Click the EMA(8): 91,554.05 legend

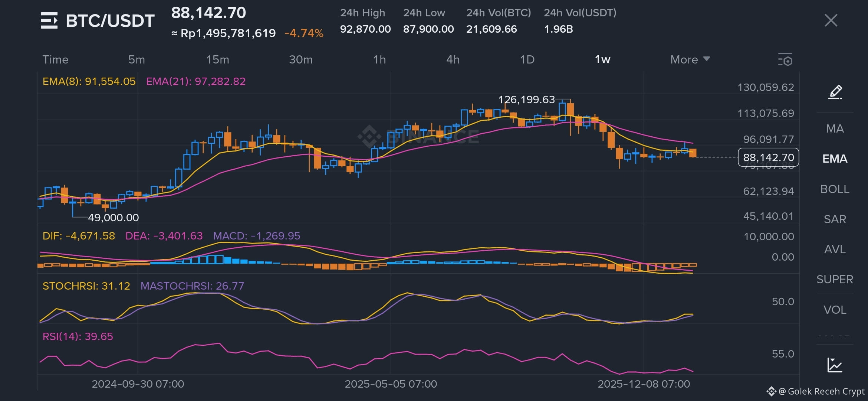(x=89, y=81)
